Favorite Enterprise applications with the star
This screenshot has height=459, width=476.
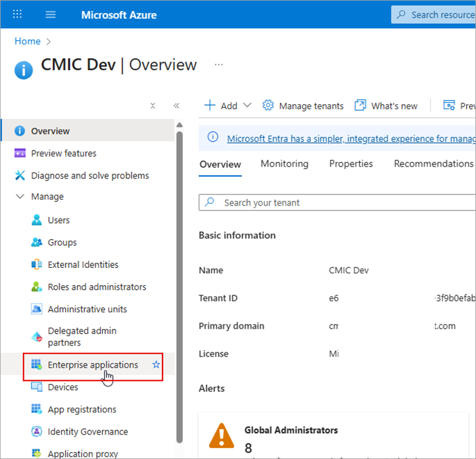click(x=156, y=365)
